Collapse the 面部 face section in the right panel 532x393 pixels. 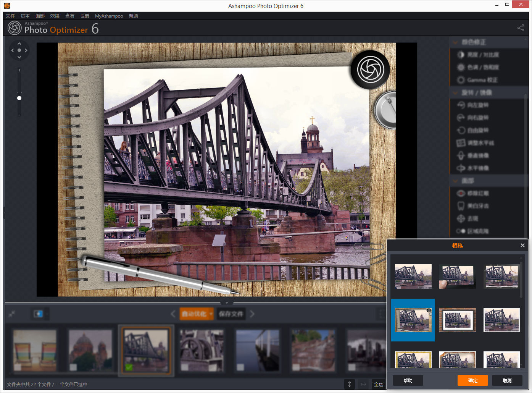coord(455,181)
